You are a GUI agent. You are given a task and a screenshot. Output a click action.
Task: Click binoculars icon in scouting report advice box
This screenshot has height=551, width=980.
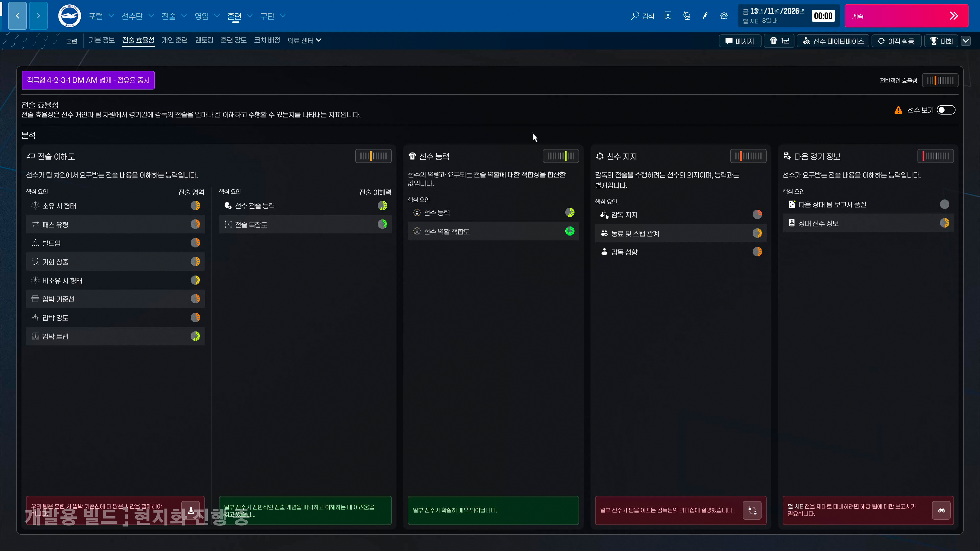[x=941, y=510]
